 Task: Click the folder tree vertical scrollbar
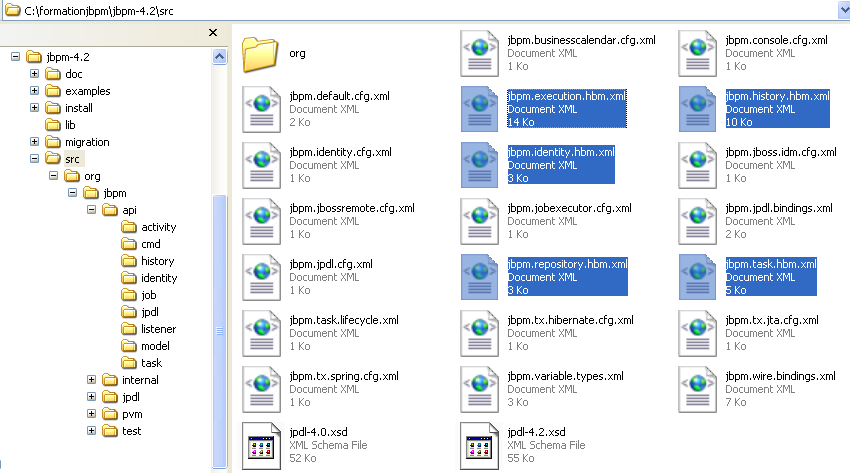(x=220, y=300)
